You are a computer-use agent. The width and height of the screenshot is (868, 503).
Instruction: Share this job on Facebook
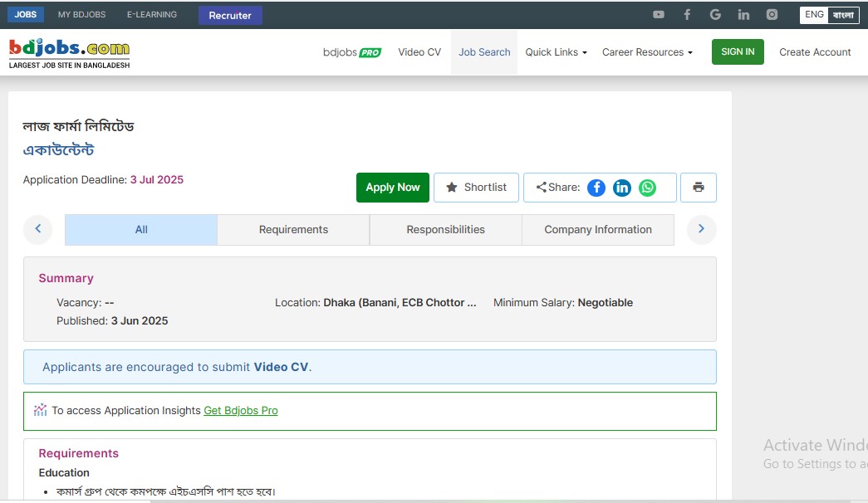coord(596,188)
